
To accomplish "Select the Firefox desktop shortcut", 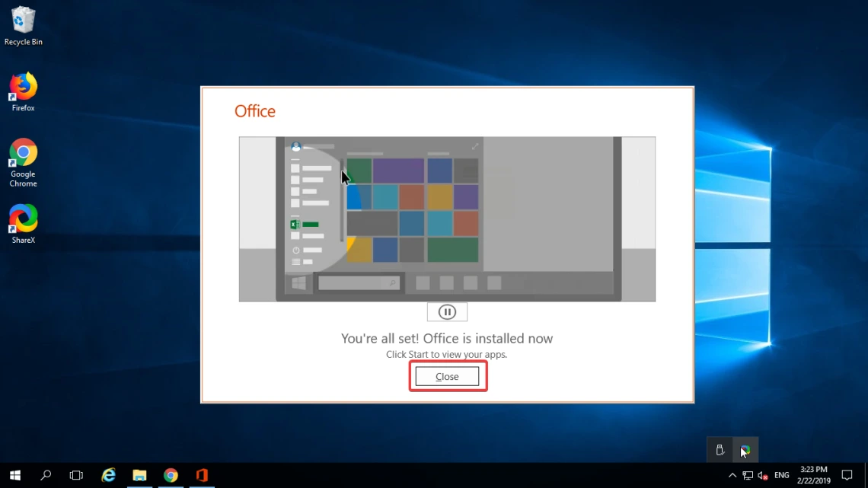I will coord(24,92).
